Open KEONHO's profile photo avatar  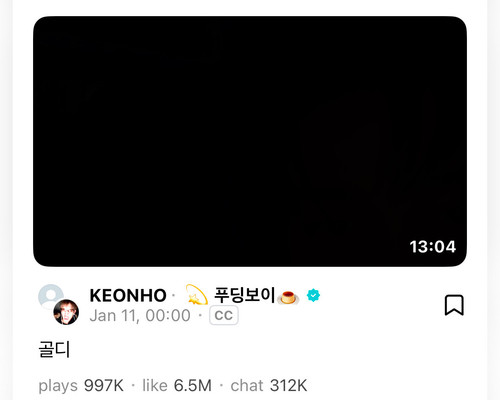coord(66,312)
